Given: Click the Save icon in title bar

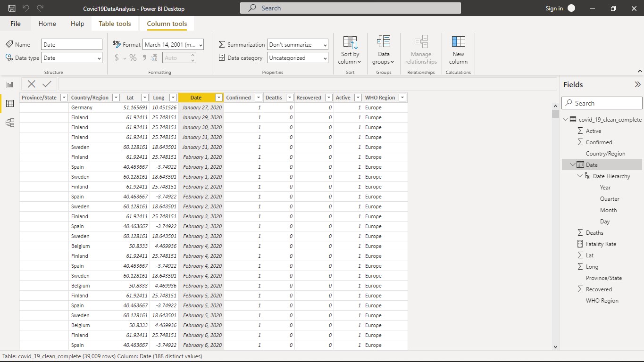Looking at the screenshot, I should click(12, 8).
